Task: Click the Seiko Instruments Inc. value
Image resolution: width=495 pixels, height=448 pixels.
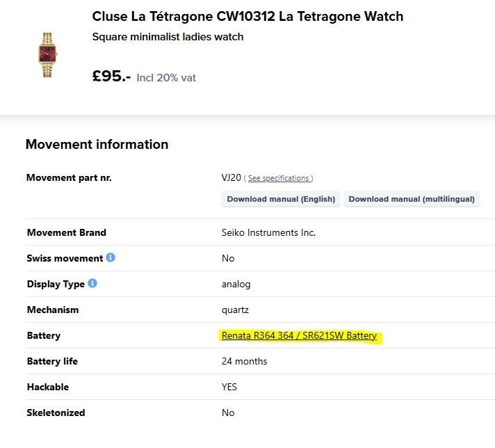Action: pyautogui.click(x=268, y=232)
